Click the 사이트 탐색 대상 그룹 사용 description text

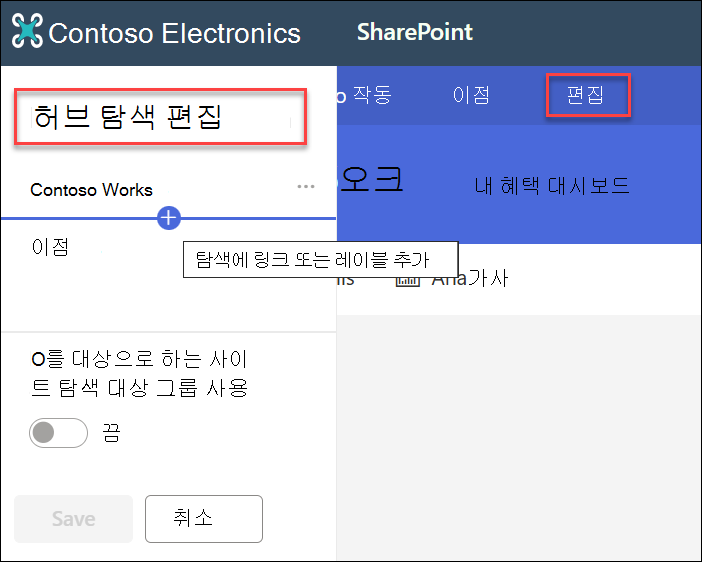(139, 374)
